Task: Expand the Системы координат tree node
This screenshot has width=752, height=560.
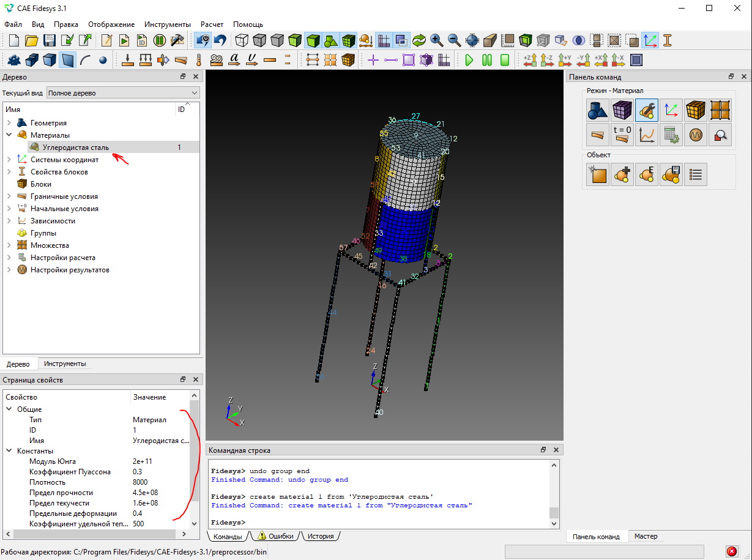Action: [x=9, y=160]
